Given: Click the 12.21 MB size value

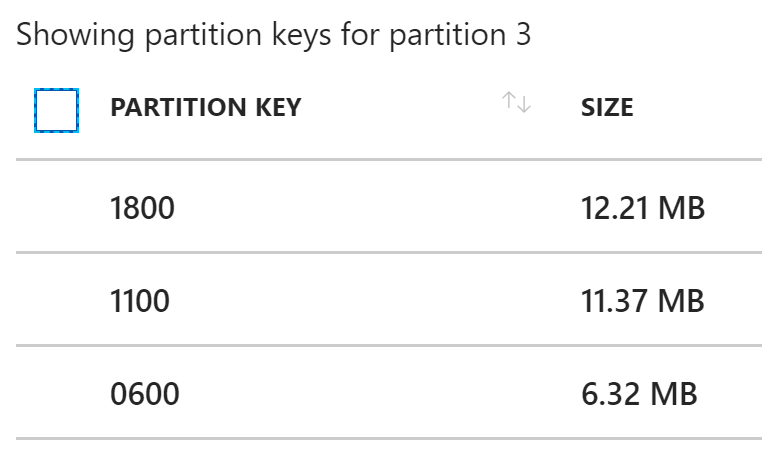Looking at the screenshot, I should coord(643,208).
